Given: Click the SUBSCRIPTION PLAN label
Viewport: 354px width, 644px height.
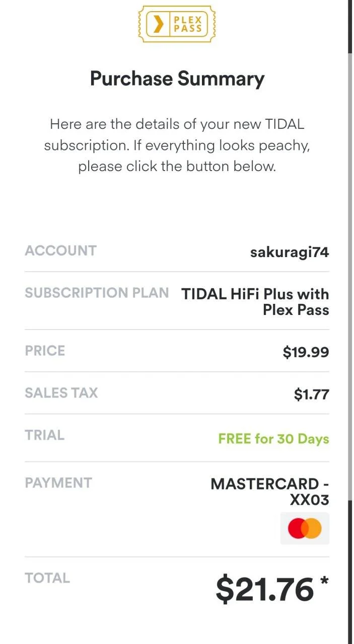Looking at the screenshot, I should pos(97,293).
